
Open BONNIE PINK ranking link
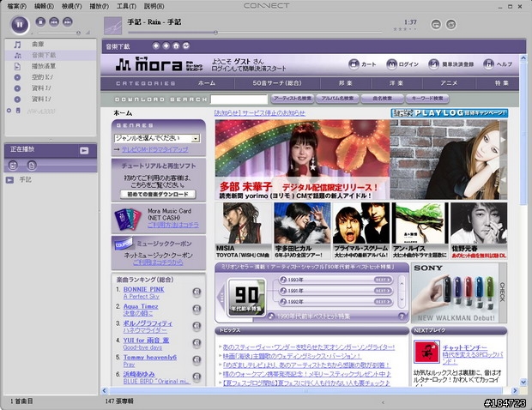click(144, 289)
